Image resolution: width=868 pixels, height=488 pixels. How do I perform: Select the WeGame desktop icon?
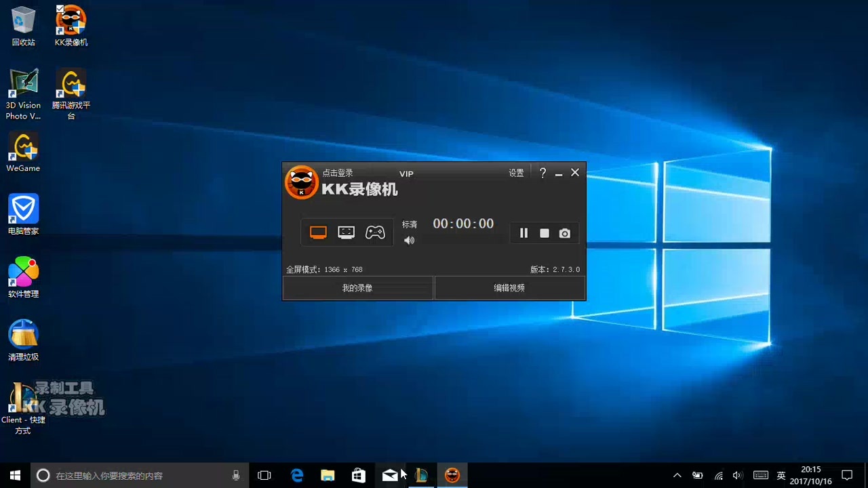coord(23,152)
